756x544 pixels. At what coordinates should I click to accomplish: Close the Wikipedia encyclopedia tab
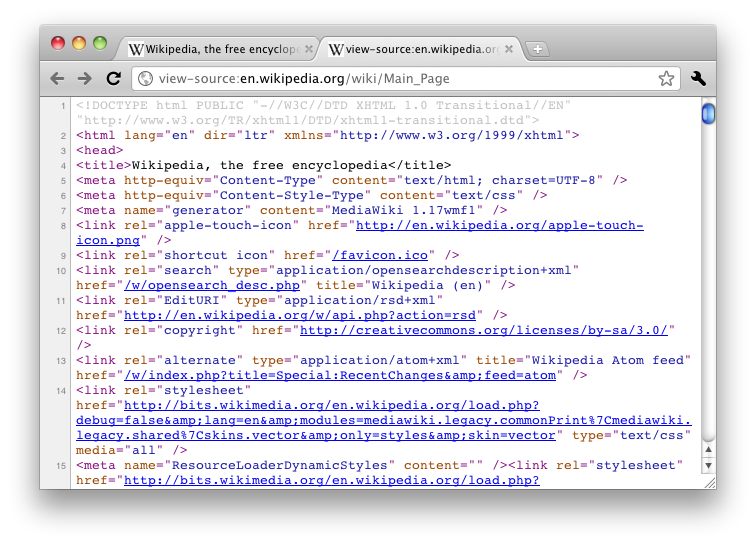point(309,49)
